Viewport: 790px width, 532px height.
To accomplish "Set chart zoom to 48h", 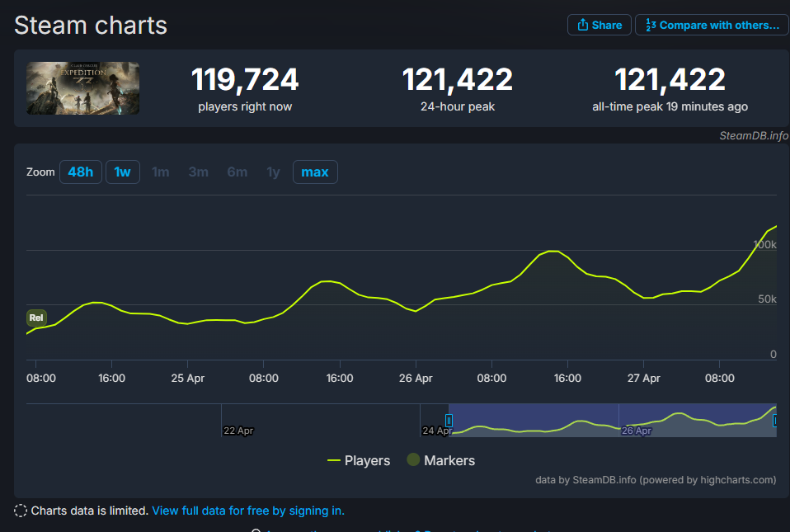I will tap(81, 172).
